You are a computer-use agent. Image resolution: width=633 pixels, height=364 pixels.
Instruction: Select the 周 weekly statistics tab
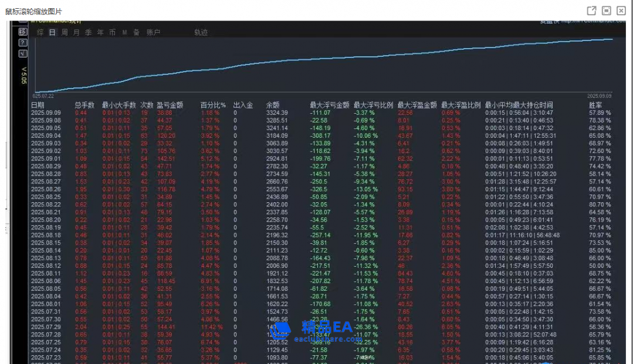tap(65, 33)
